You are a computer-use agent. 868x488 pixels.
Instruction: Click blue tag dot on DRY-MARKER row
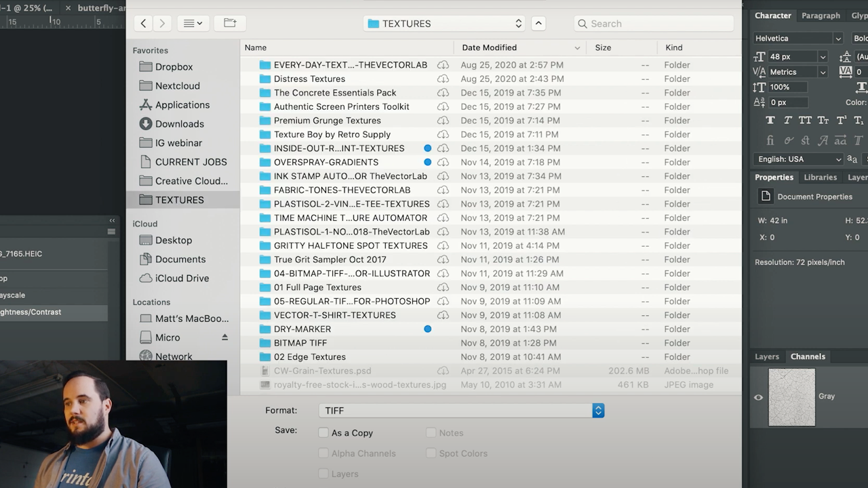(x=427, y=329)
